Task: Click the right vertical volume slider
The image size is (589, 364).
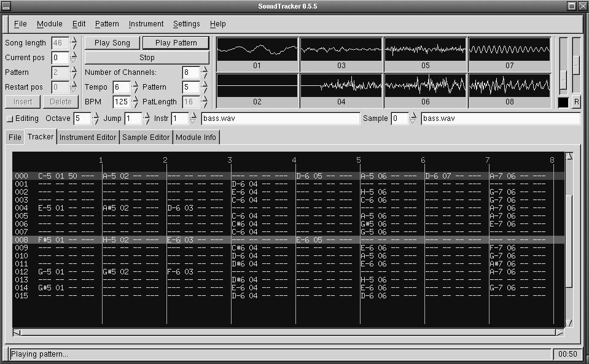Action: point(576,64)
